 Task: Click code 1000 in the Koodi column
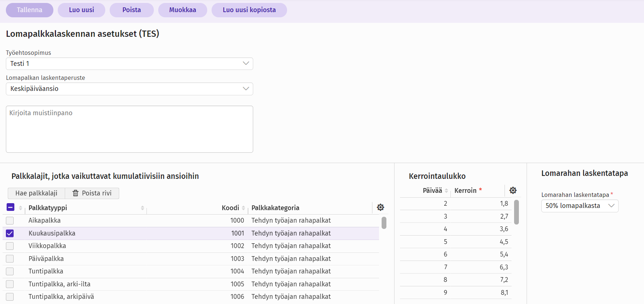pyautogui.click(x=237, y=220)
